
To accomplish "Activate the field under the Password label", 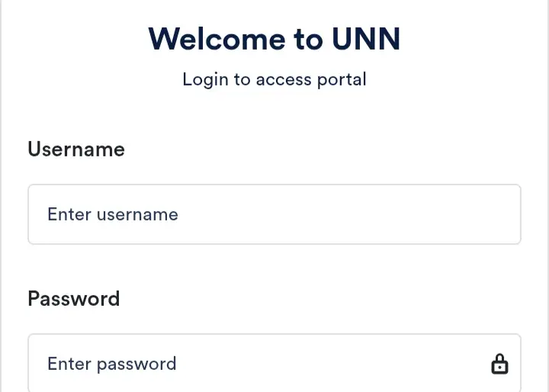I will point(259,364).
